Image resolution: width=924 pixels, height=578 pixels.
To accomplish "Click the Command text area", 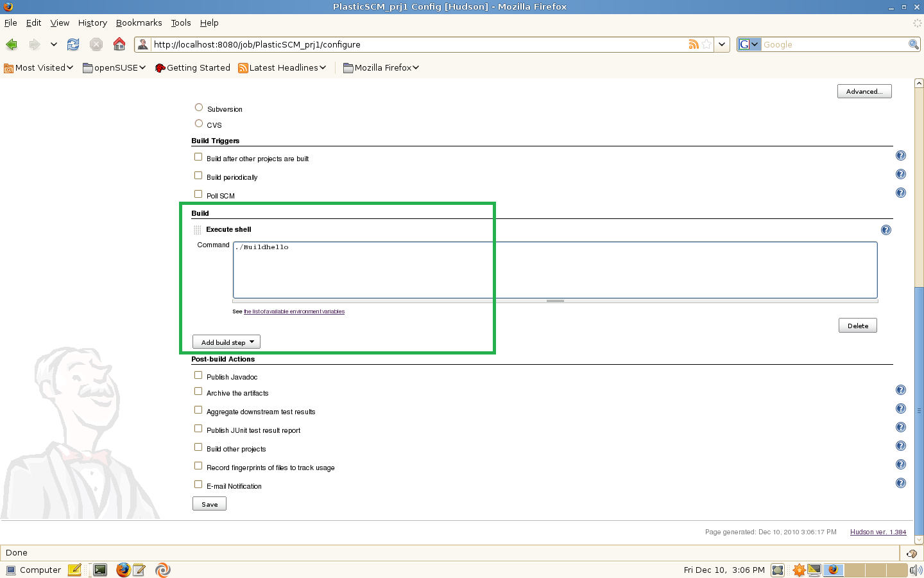I will click(555, 270).
